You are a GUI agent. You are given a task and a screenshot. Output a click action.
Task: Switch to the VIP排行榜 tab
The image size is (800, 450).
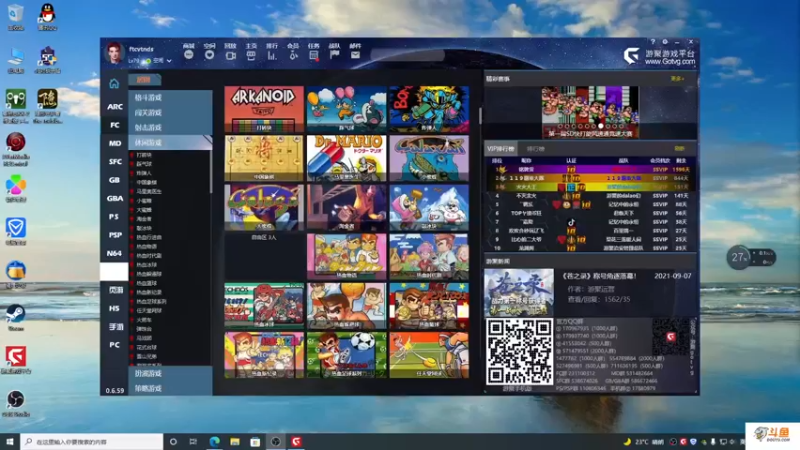(501, 148)
